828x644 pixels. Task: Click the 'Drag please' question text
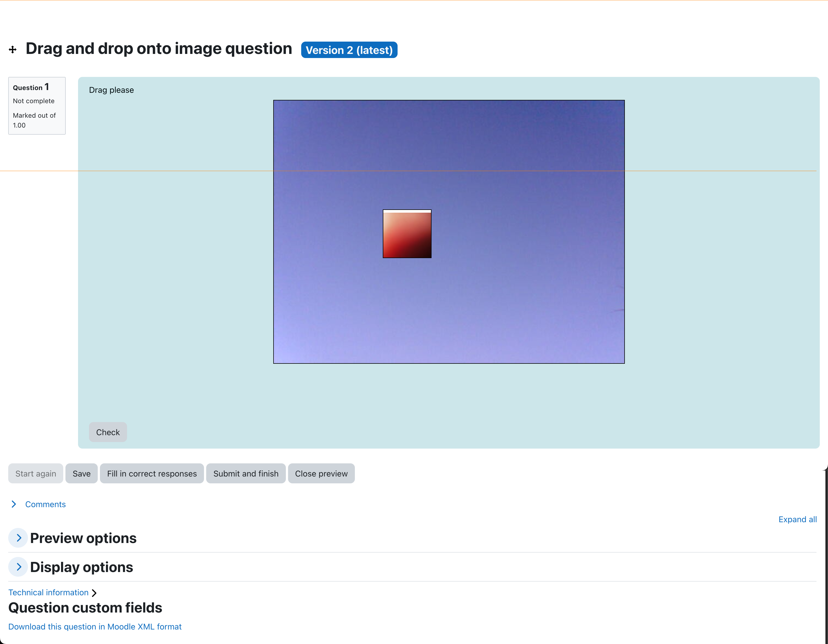click(x=111, y=90)
